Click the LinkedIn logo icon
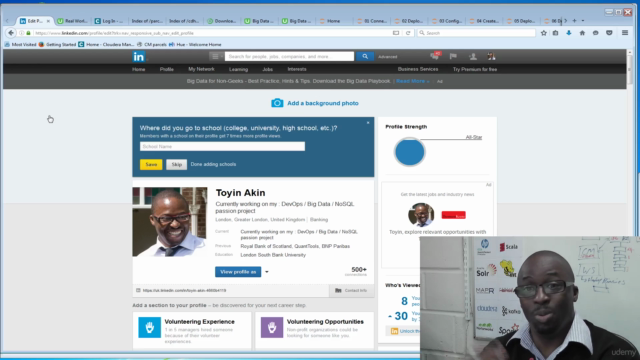 (139, 57)
